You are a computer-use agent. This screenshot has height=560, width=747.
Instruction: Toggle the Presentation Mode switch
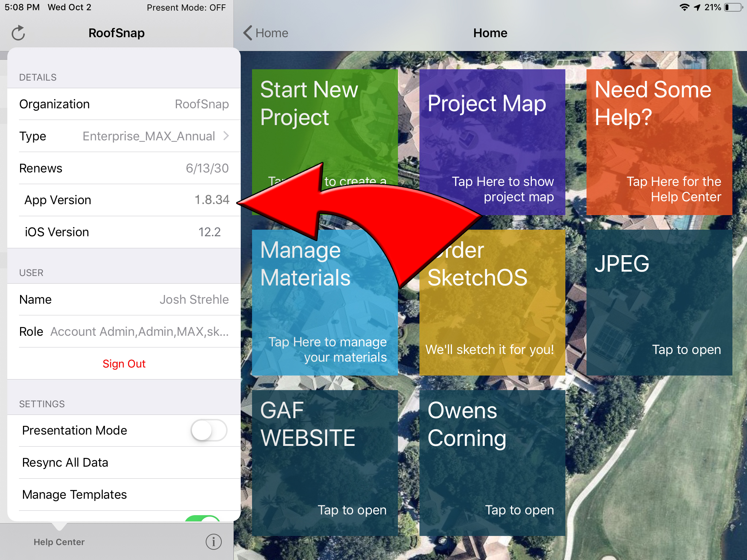[x=209, y=430]
